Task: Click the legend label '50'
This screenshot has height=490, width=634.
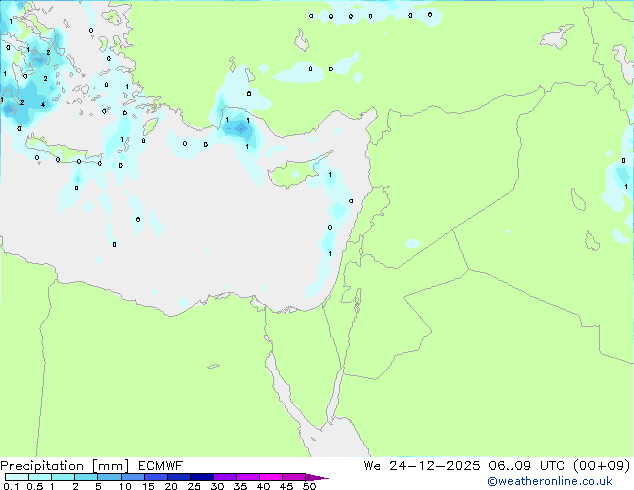Action: [x=309, y=486]
